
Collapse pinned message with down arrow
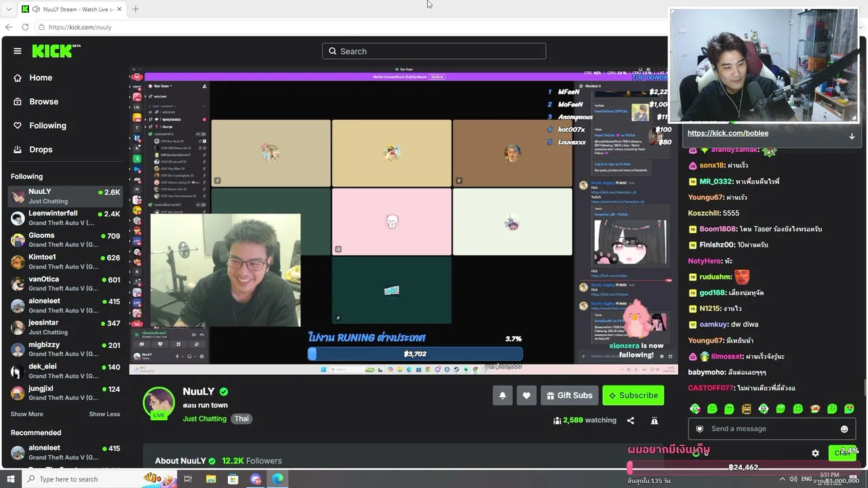coord(852,136)
